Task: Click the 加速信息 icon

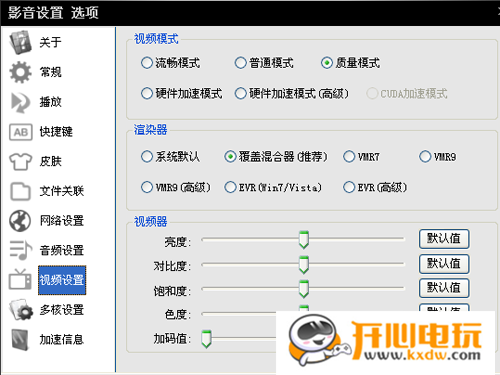Action: click(20, 339)
